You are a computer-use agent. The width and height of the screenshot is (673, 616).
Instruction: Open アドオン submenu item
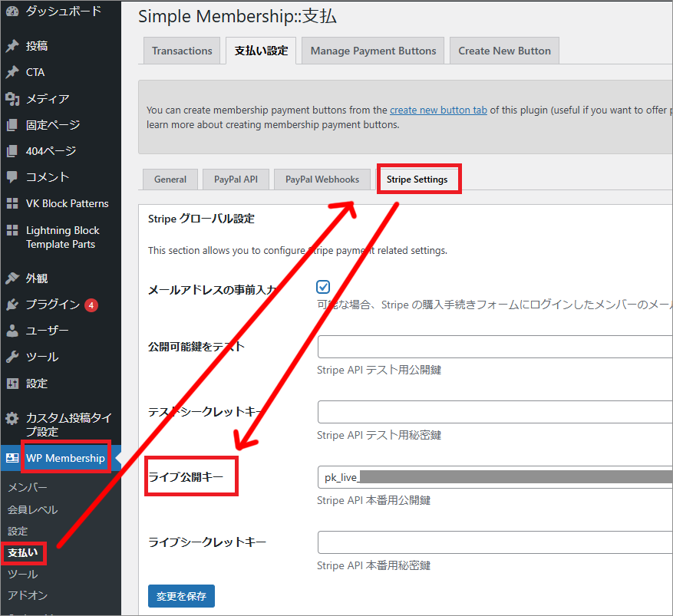[28, 595]
